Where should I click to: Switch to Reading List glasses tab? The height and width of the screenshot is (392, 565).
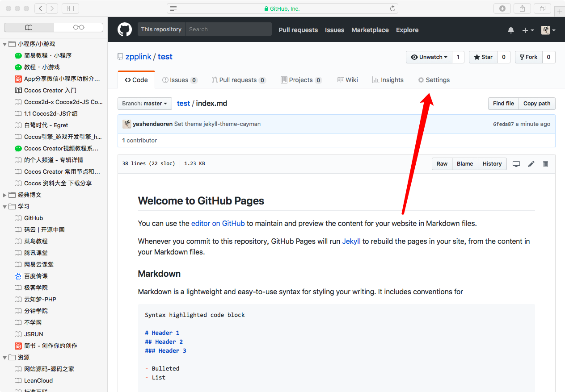coord(78,28)
